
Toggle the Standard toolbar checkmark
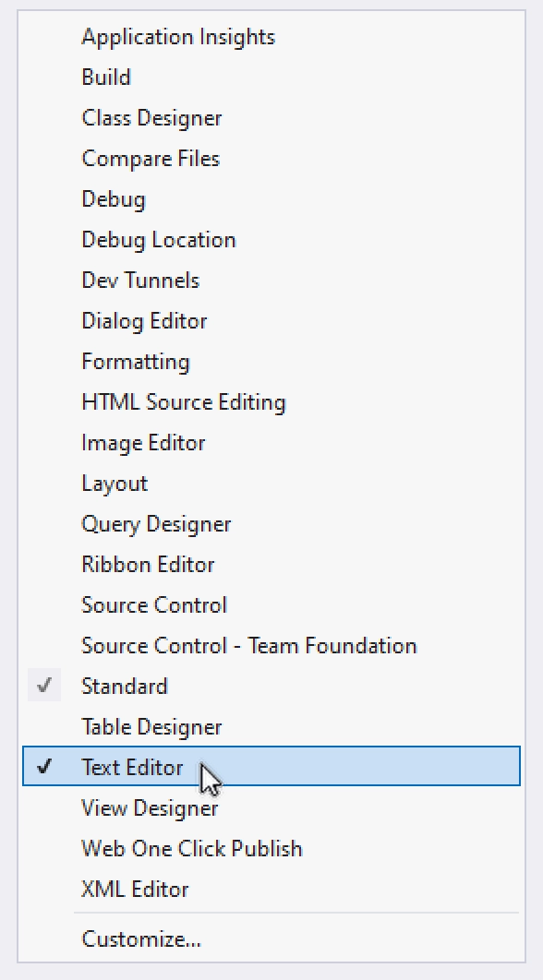tap(271, 687)
